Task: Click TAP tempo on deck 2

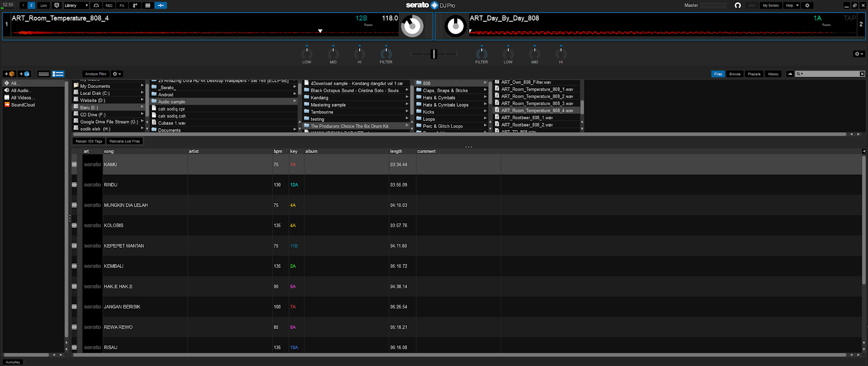Action: tap(850, 18)
